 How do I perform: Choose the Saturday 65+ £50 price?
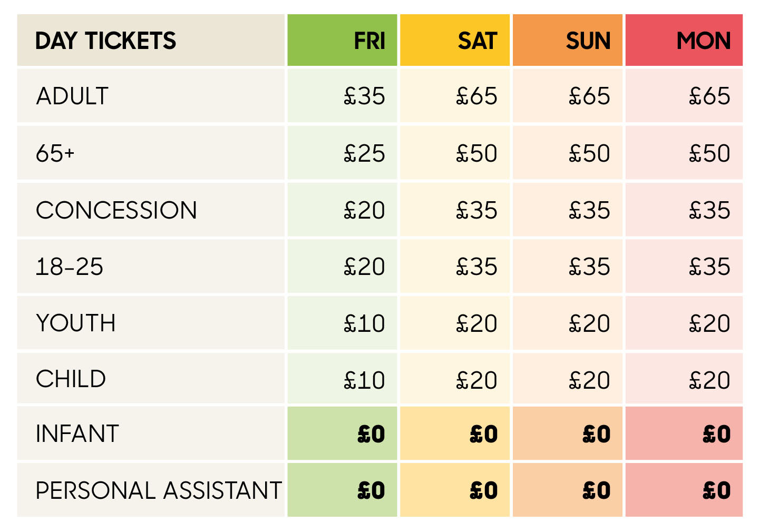coord(476,153)
